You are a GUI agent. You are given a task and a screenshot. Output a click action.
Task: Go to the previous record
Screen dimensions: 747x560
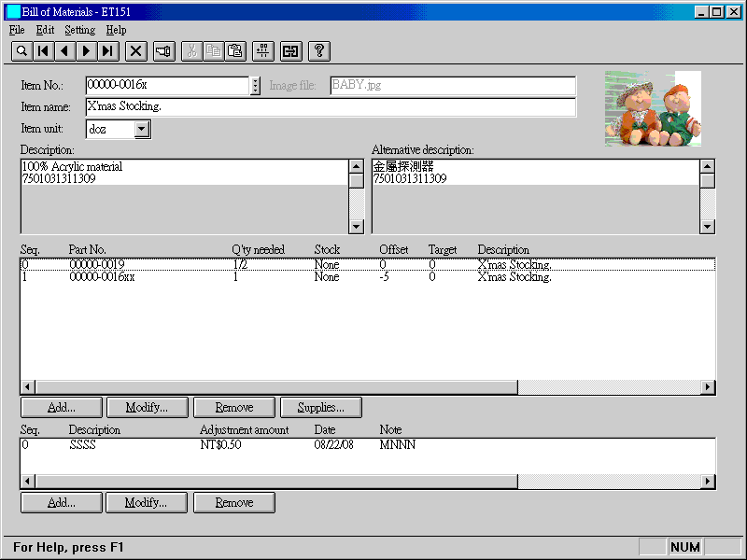[64, 51]
